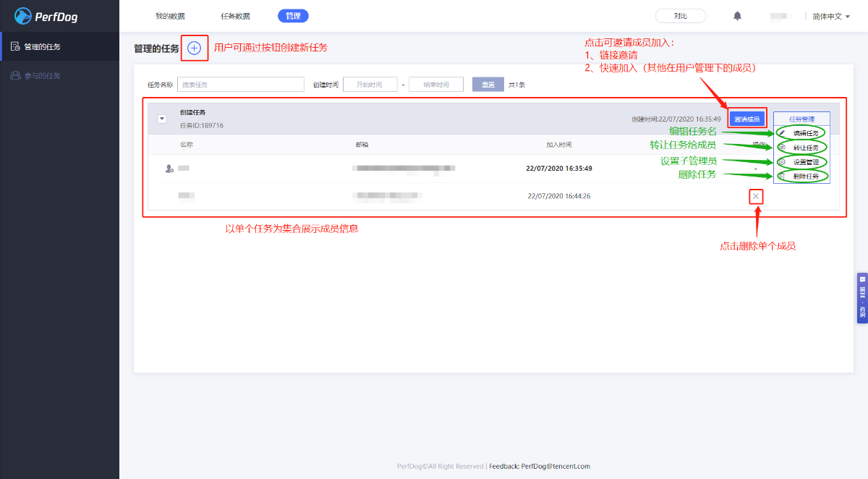Open the 任务管理 dropdown
The image size is (868, 479).
point(801,119)
